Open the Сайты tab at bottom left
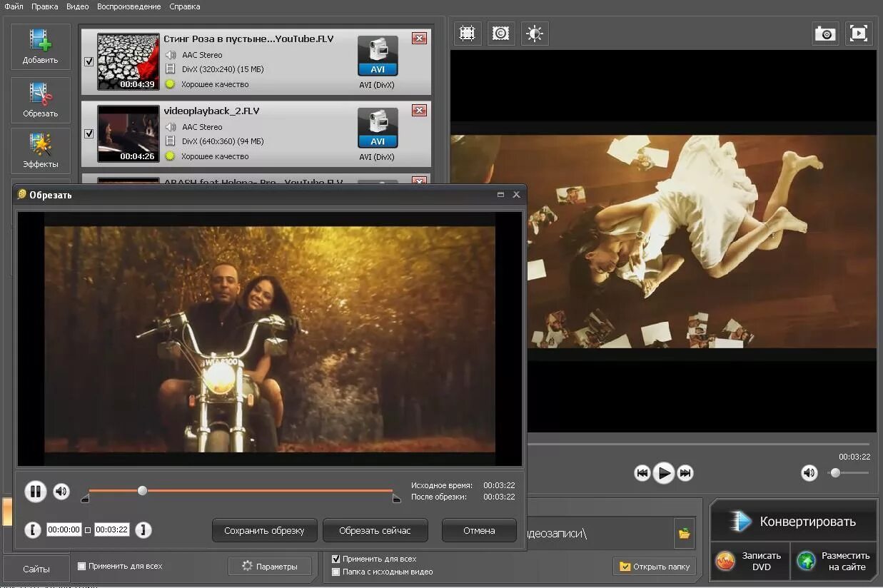883x588 pixels. (x=36, y=569)
